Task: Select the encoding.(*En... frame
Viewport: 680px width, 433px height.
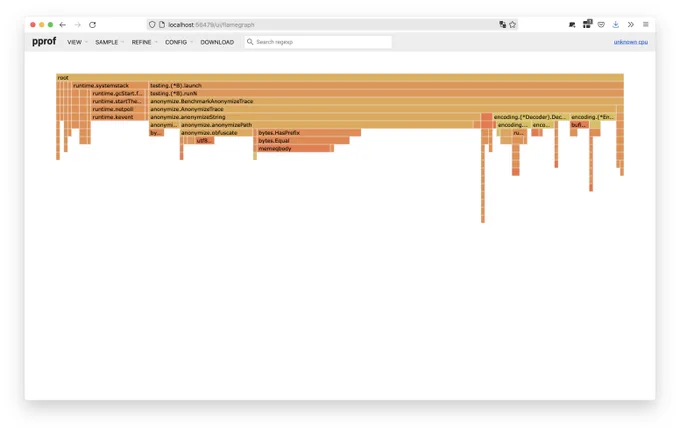Action: (592, 117)
